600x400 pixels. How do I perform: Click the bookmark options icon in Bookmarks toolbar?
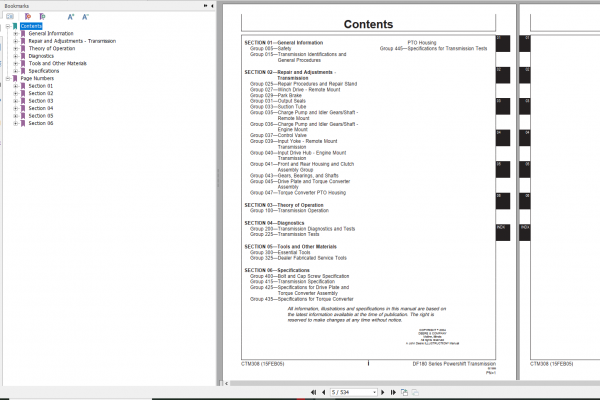point(10,16)
